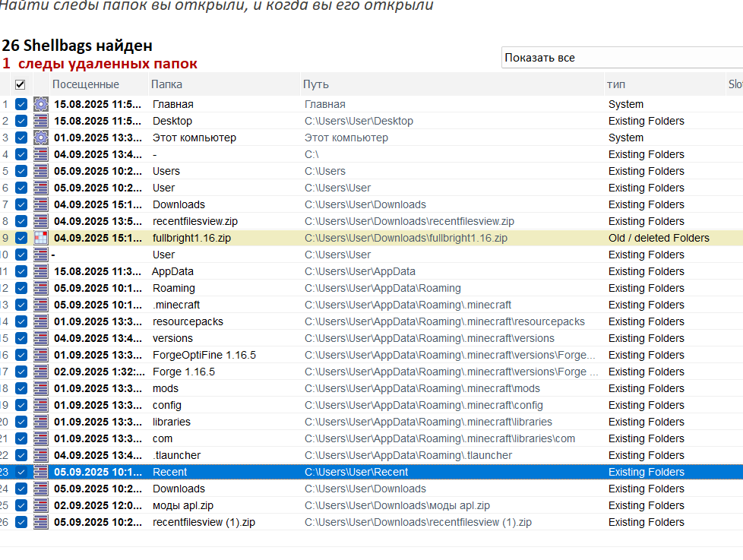Click the libraries\com path cell
Image resolution: width=743 pixels, height=560 pixels.
click(440, 438)
